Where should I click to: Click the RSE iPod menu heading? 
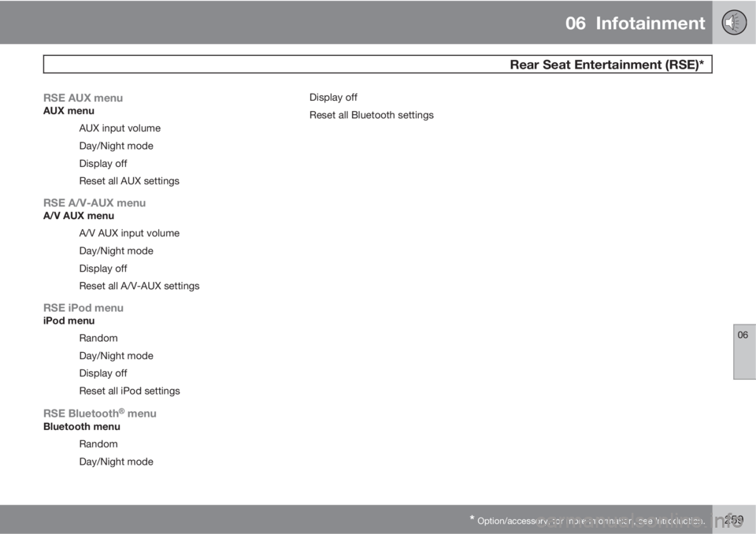pyautogui.click(x=83, y=308)
